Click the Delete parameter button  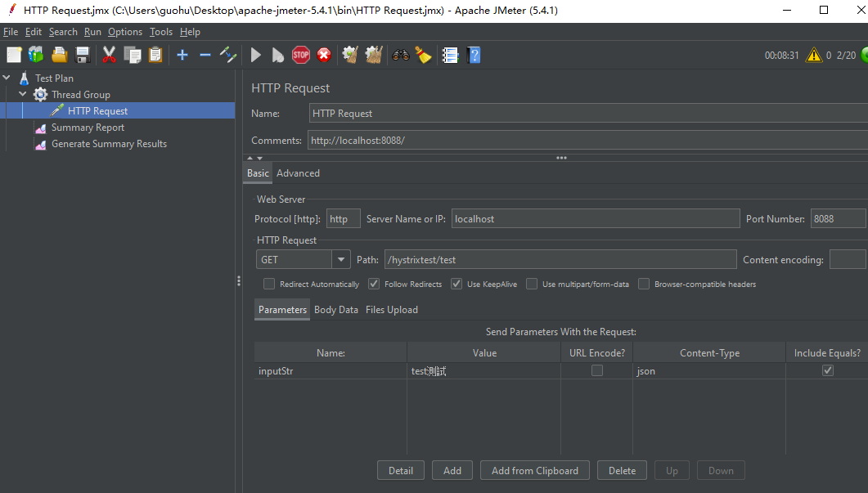(x=623, y=470)
